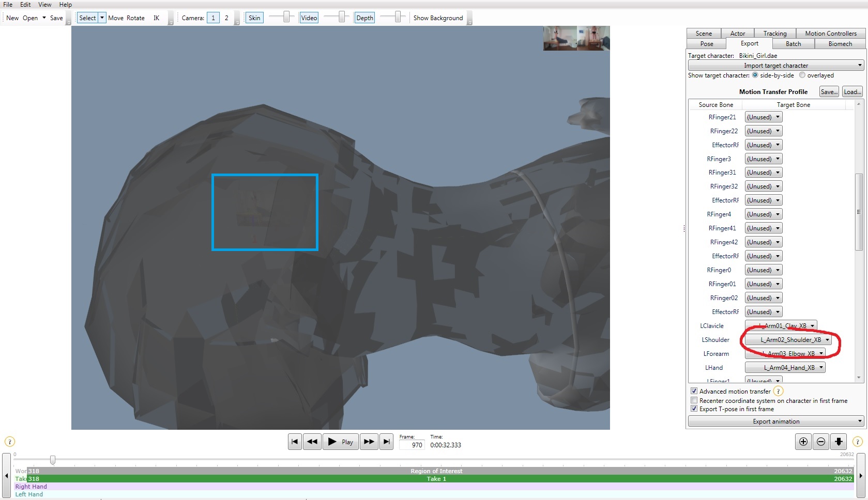The height and width of the screenshot is (500, 868).
Task: Open LShoulder target bone dropdown
Action: (788, 340)
